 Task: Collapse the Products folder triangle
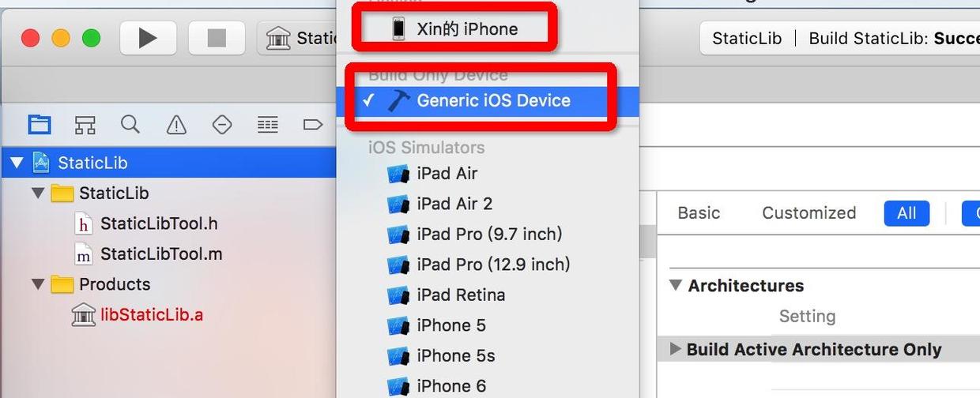pyautogui.click(x=38, y=284)
